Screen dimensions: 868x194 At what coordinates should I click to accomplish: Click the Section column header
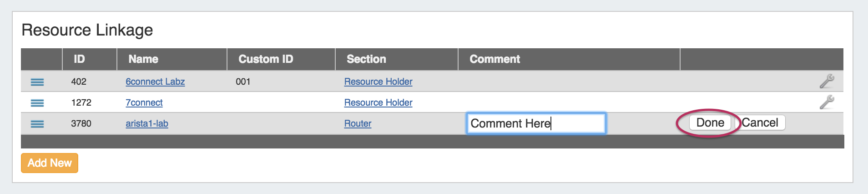(x=366, y=59)
